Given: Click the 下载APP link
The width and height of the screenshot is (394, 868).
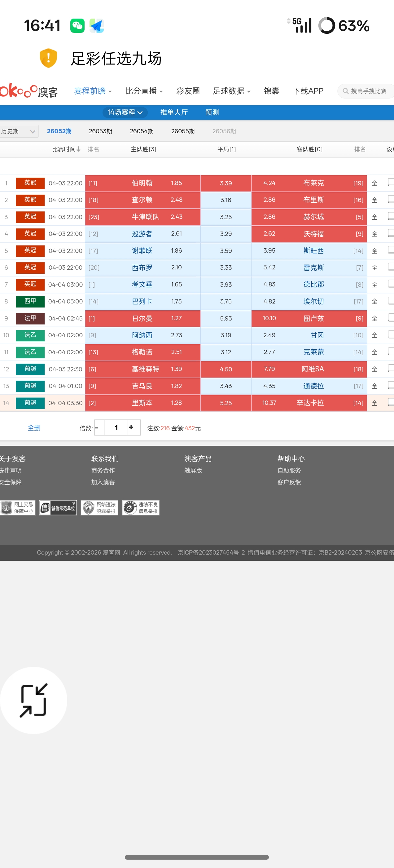Looking at the screenshot, I should click(x=308, y=91).
